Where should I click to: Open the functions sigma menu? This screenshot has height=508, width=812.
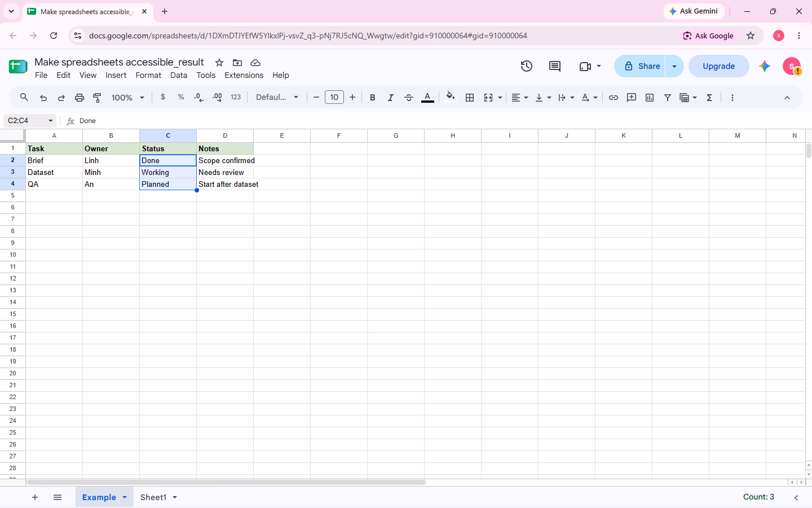point(709,98)
